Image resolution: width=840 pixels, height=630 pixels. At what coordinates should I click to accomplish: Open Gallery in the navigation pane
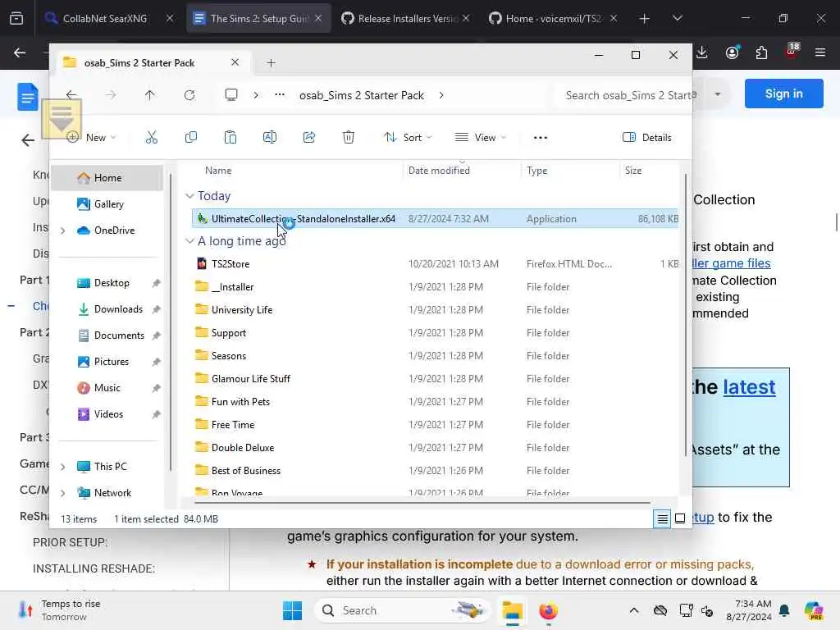(x=107, y=204)
